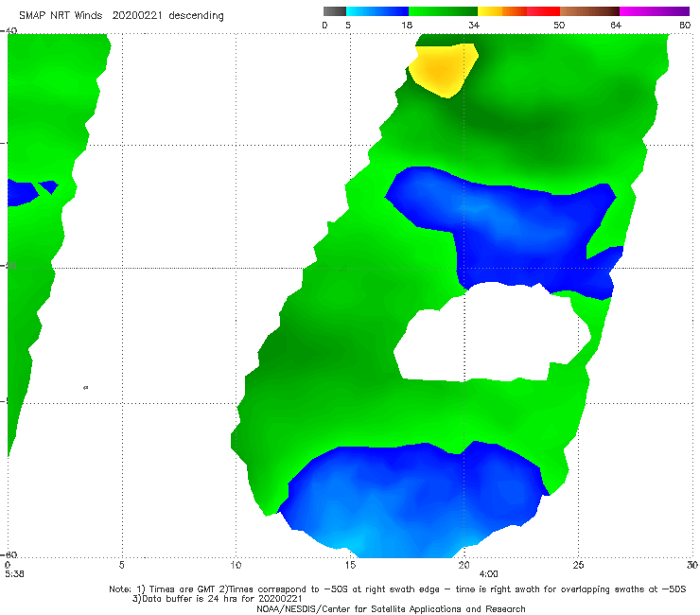The image size is (700, 615).
Task: Click the color bar label 64
Action: [616, 25]
